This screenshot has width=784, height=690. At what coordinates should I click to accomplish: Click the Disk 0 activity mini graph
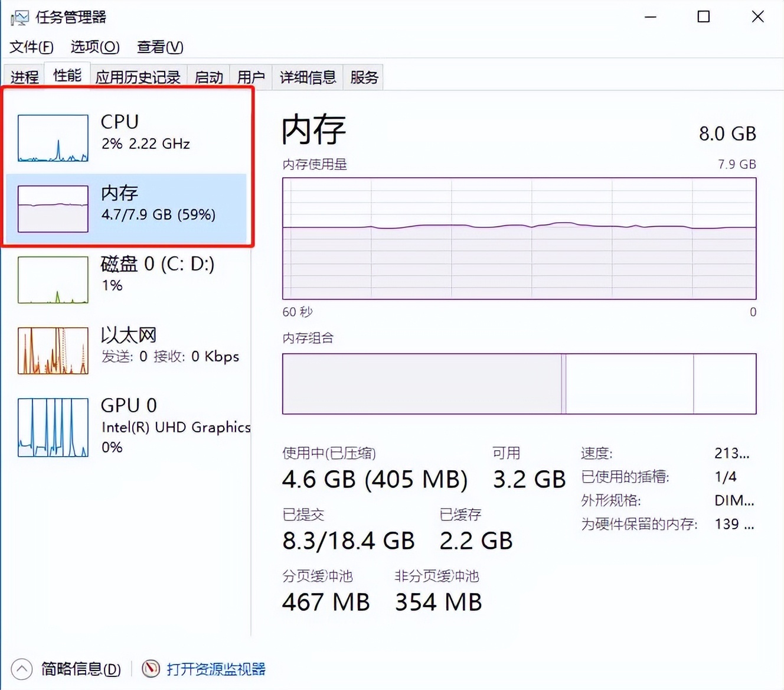click(53, 279)
